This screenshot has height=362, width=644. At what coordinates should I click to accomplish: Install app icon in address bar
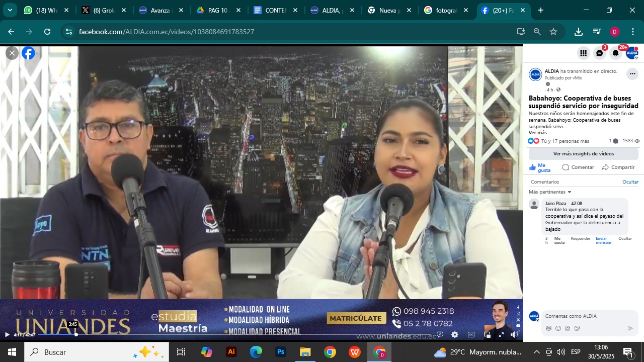coord(521,32)
